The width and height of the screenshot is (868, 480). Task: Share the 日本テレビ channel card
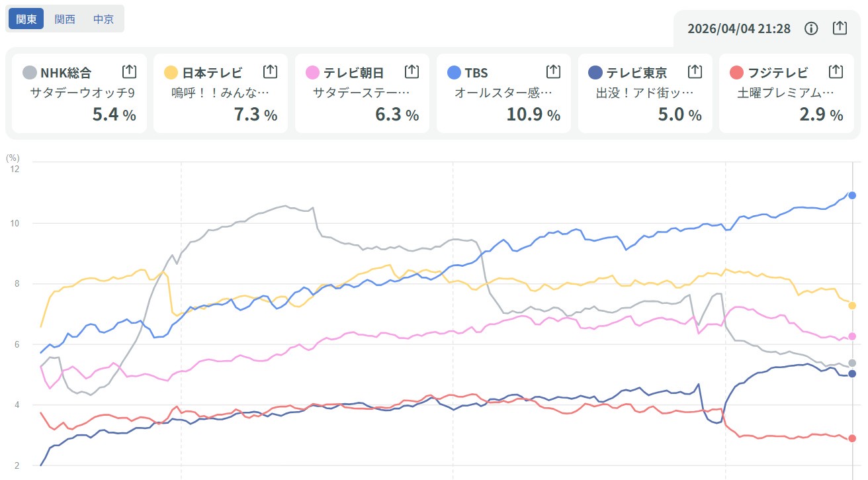pyautogui.click(x=270, y=72)
